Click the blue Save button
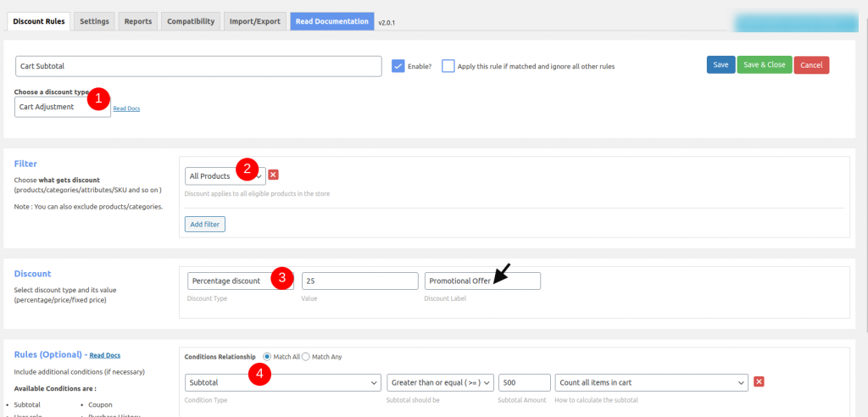 721,64
